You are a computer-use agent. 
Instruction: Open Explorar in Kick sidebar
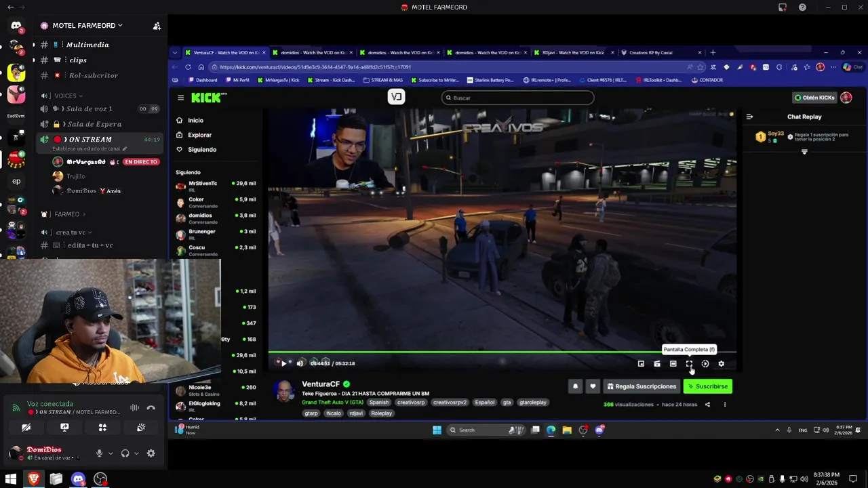click(x=199, y=135)
